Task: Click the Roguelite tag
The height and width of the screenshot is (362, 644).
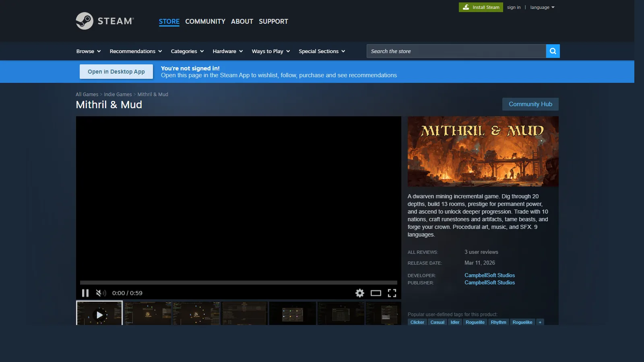Action: point(475,322)
